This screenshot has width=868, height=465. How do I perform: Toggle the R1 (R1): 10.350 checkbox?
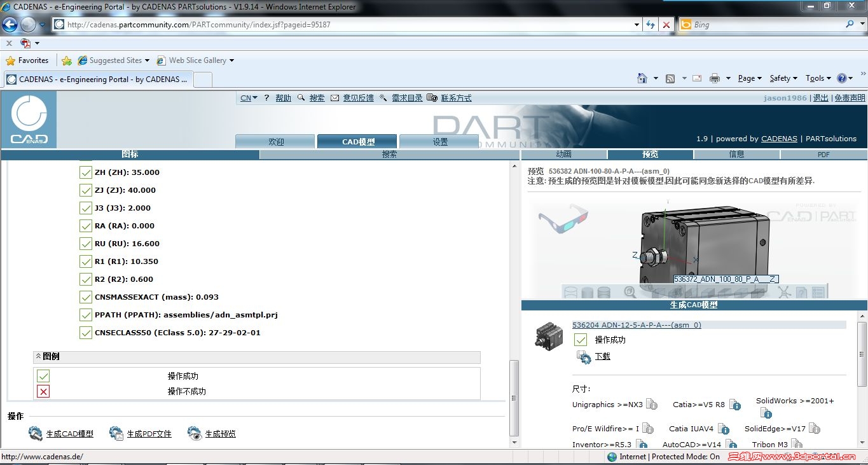85,261
